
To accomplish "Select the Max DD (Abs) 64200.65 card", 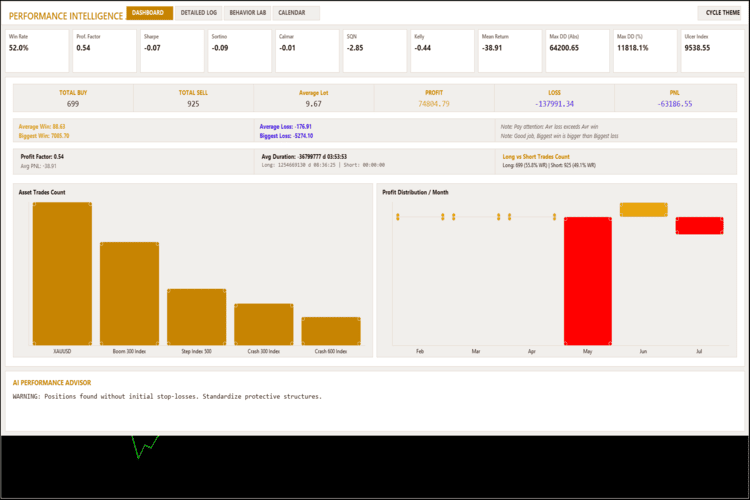I will tap(577, 51).
